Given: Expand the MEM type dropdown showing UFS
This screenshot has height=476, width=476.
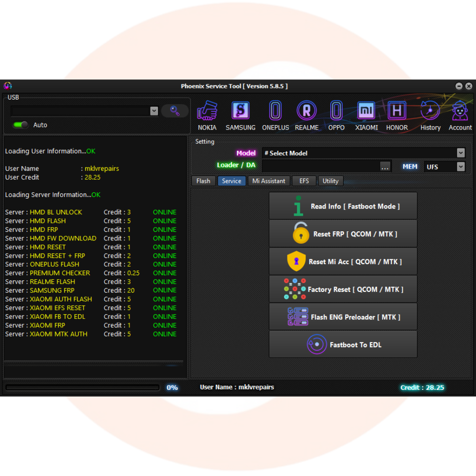Looking at the screenshot, I should (x=460, y=167).
